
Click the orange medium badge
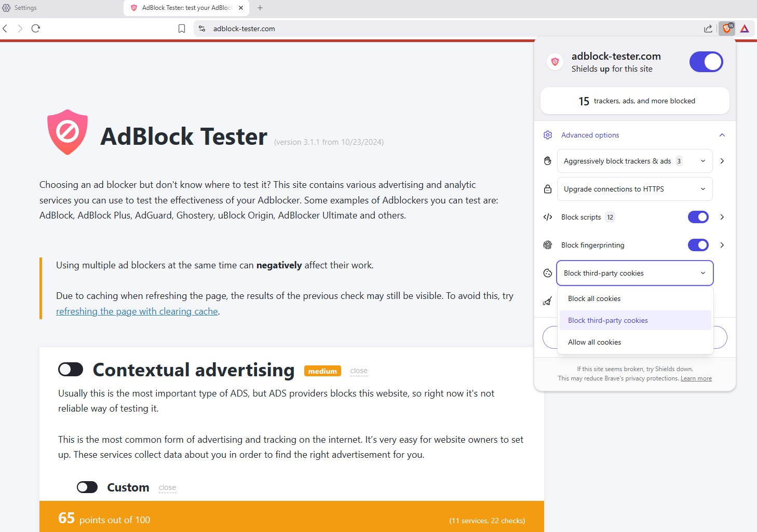pos(322,371)
